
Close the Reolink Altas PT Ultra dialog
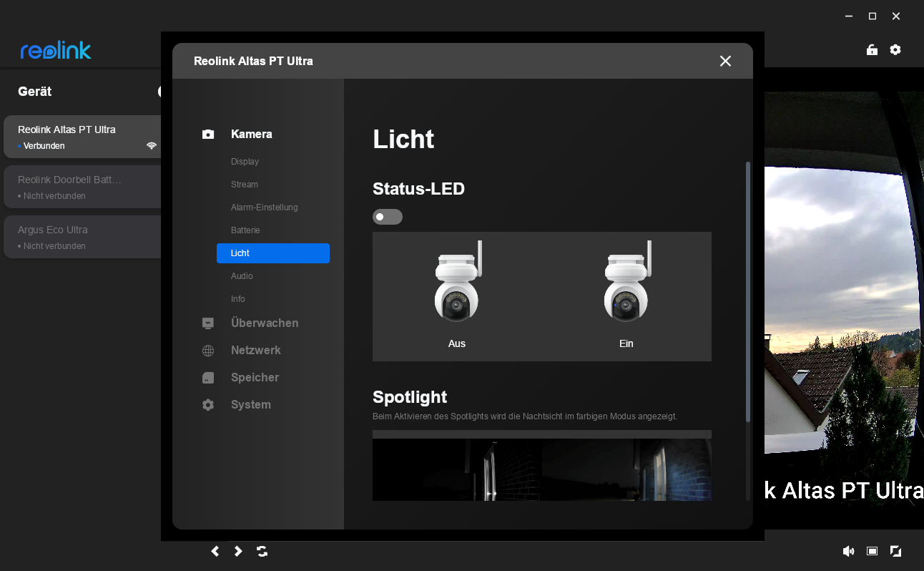[x=725, y=62]
